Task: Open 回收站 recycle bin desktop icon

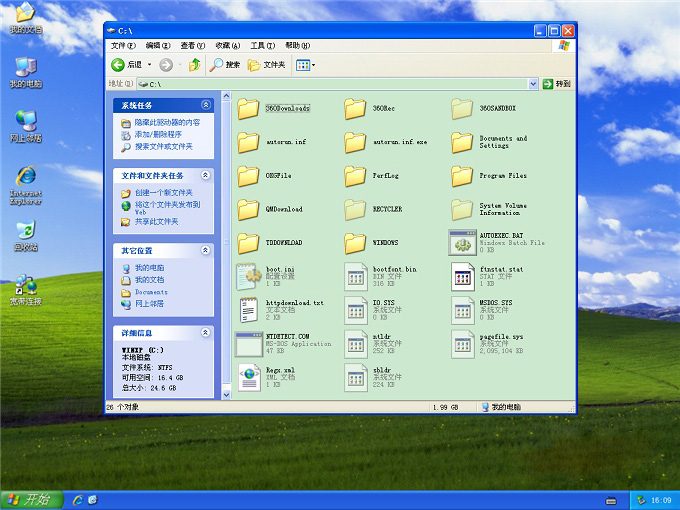Action: click(26, 236)
